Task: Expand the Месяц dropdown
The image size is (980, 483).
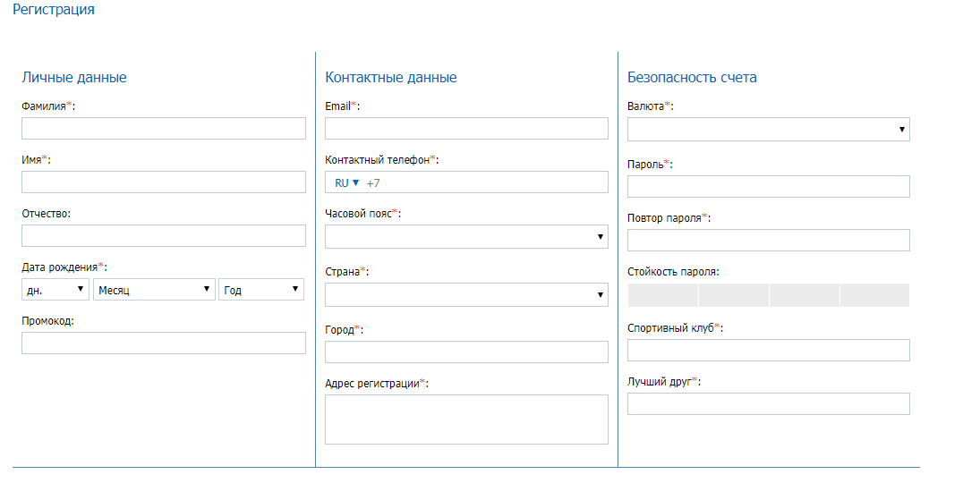Action: pos(154,290)
